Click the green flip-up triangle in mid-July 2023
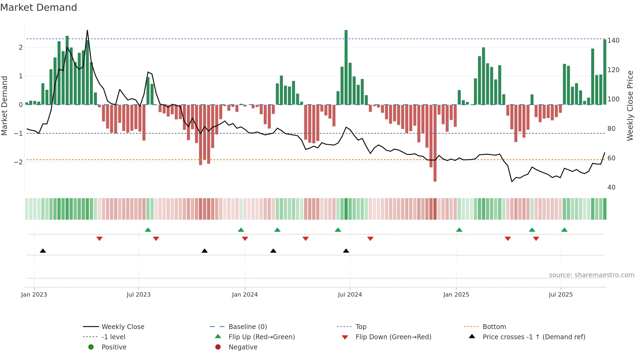Viewport: 644px width, 362px height. coord(148,230)
